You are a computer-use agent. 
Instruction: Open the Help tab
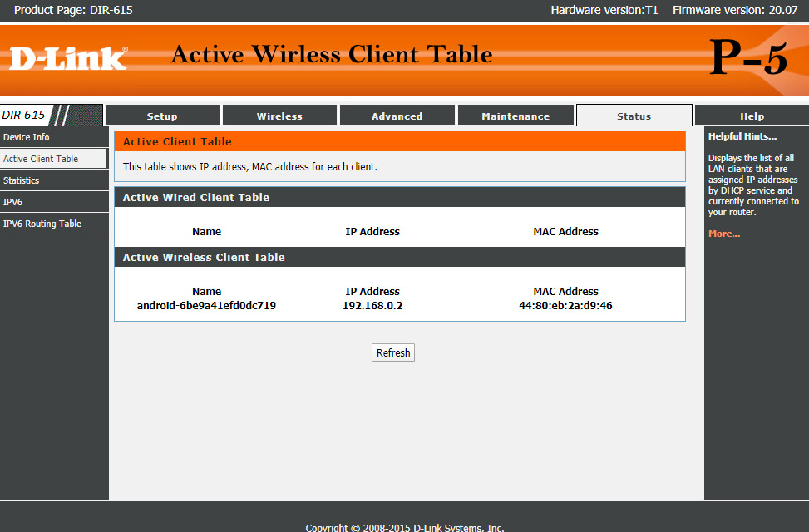point(752,116)
